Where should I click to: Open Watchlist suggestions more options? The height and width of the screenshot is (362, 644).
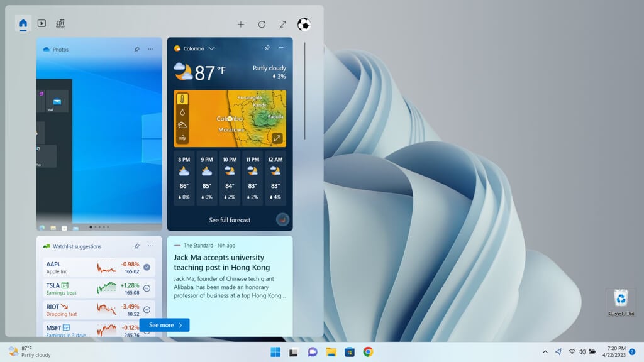coord(150,246)
